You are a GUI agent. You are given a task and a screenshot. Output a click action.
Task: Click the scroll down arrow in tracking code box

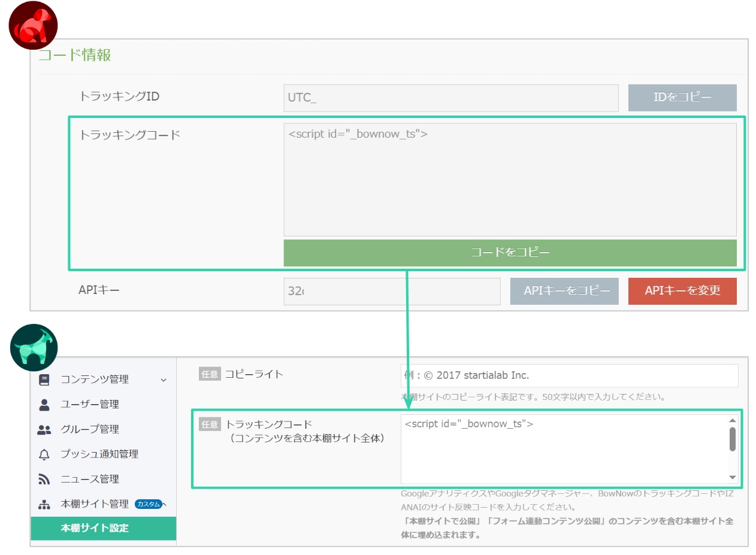click(732, 477)
